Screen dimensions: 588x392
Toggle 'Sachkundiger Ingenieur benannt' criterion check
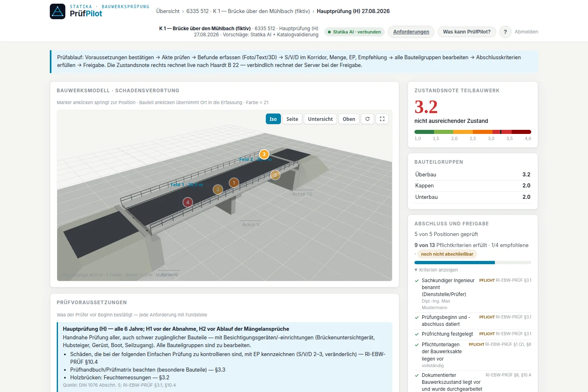click(417, 281)
